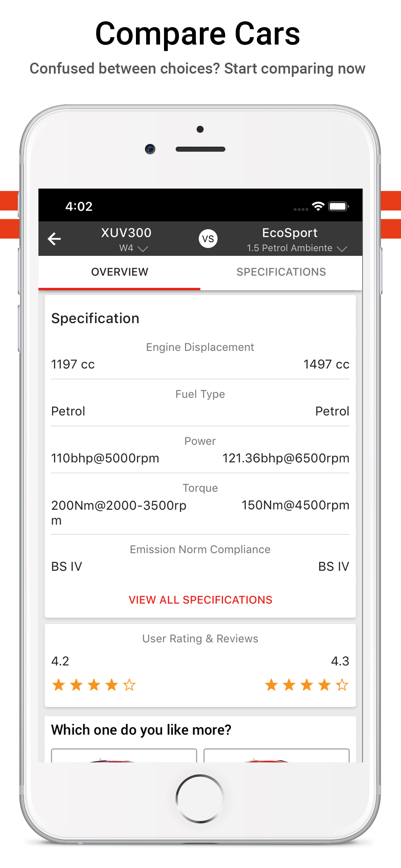
Task: Tap the 110bhp@5000rpm power value
Action: [x=105, y=458]
